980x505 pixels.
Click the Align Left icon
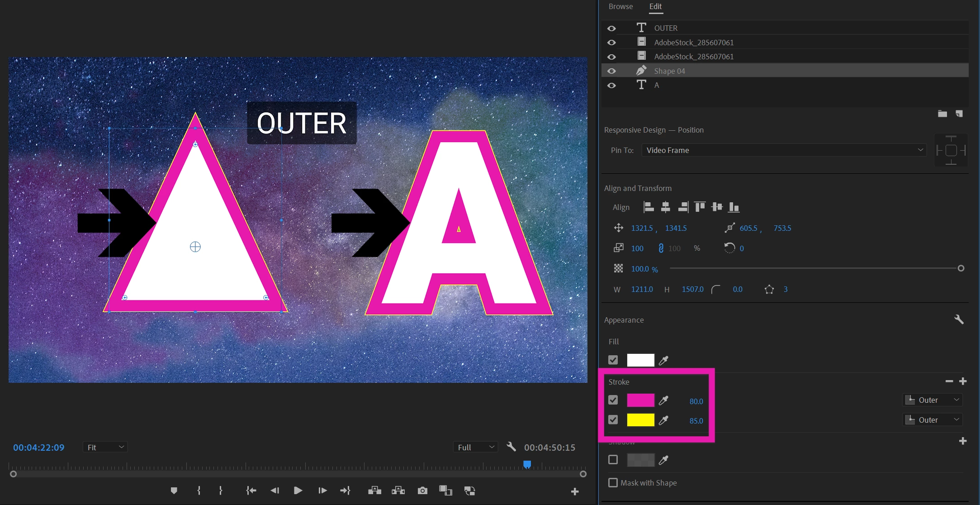pyautogui.click(x=649, y=207)
